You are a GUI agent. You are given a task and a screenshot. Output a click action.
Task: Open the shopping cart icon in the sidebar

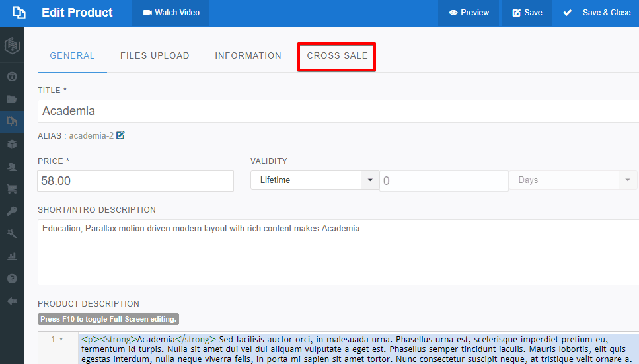click(12, 189)
